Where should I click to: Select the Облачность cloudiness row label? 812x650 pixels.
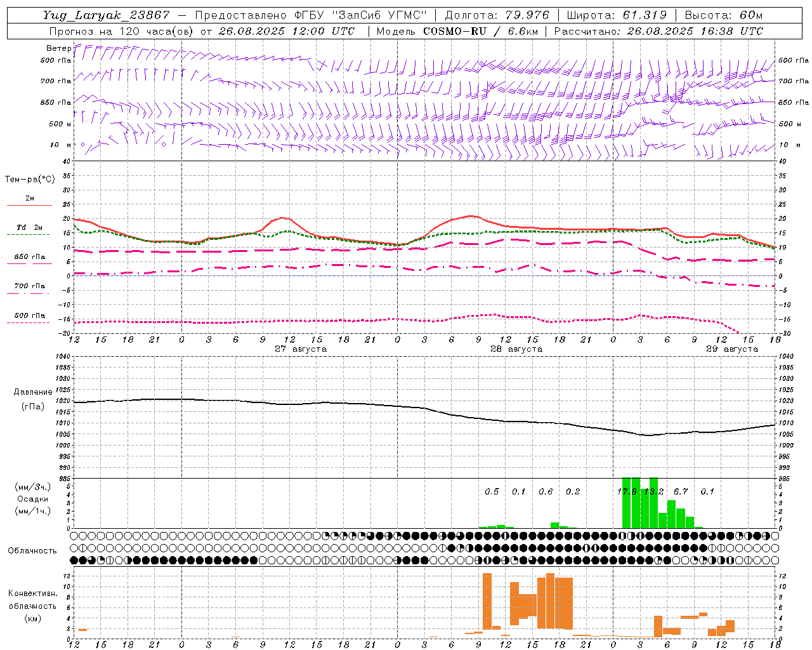32,551
